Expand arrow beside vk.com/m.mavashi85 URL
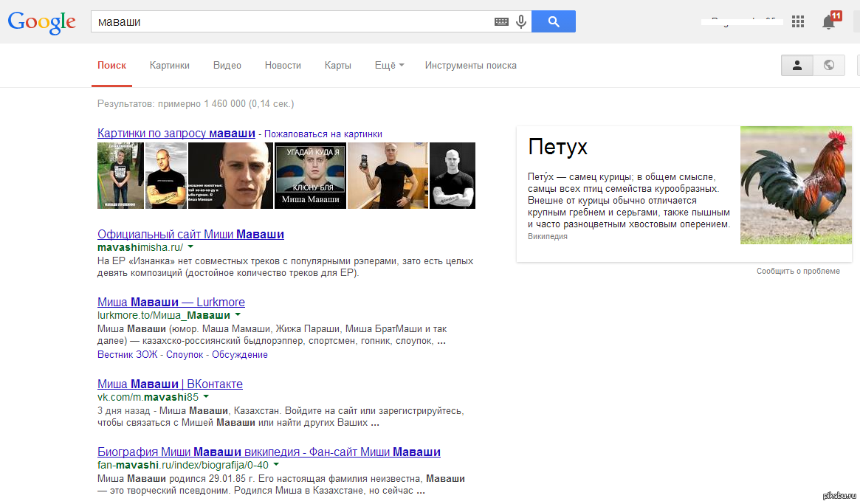The width and height of the screenshot is (860, 504). coord(206,397)
